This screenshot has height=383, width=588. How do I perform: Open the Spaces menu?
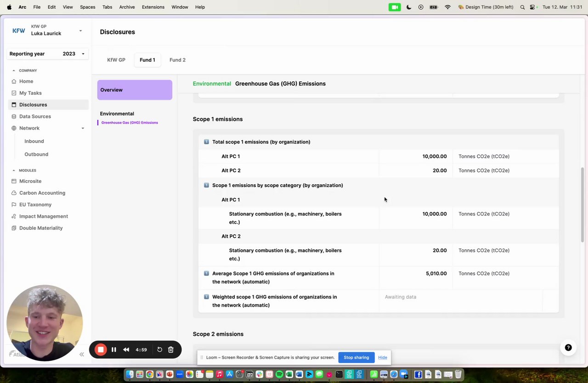pos(87,7)
